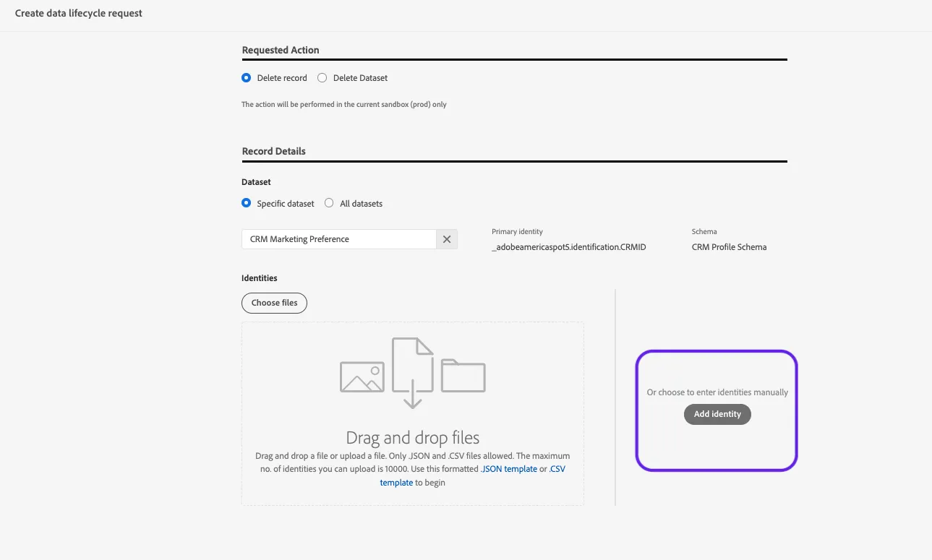
Task: Click the 'Drag and drop files' heading
Action: coord(413,438)
